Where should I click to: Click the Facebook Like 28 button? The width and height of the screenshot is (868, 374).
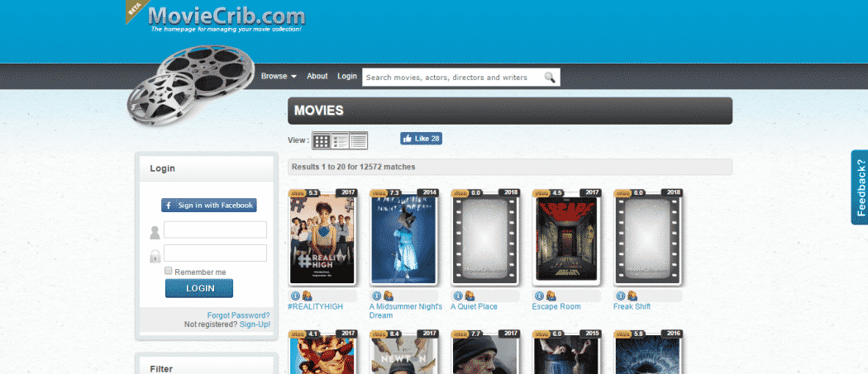click(x=422, y=139)
